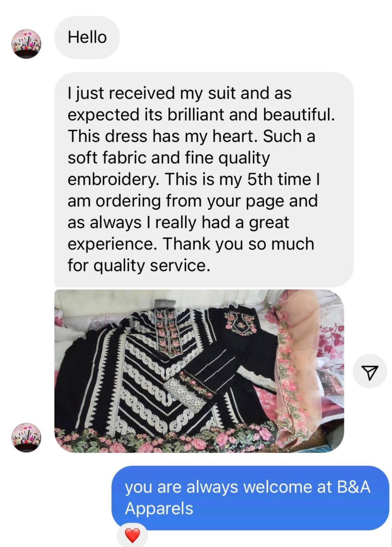Click the "Thank you so much" text

click(x=238, y=244)
